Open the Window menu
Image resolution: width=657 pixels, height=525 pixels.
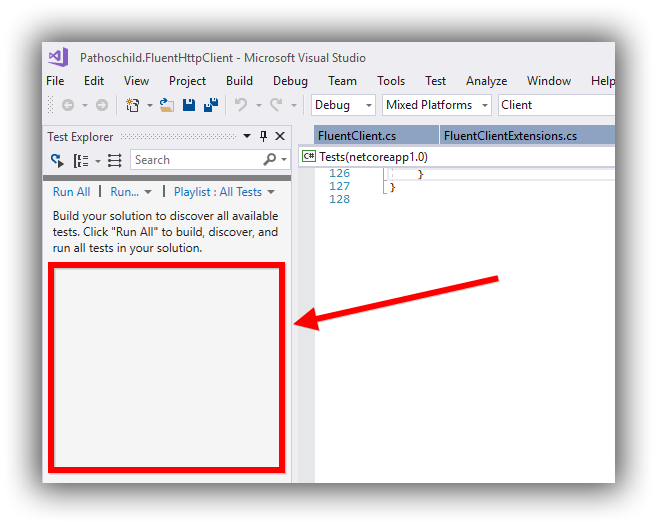tap(549, 81)
